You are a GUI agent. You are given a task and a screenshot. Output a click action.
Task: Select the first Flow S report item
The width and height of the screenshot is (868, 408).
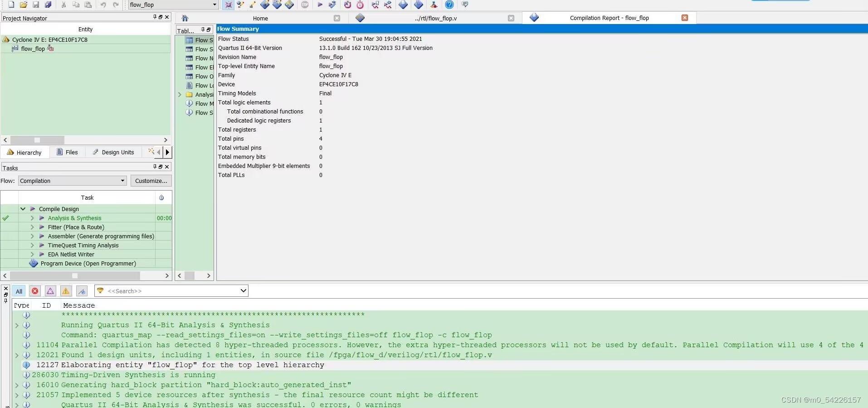pos(199,40)
